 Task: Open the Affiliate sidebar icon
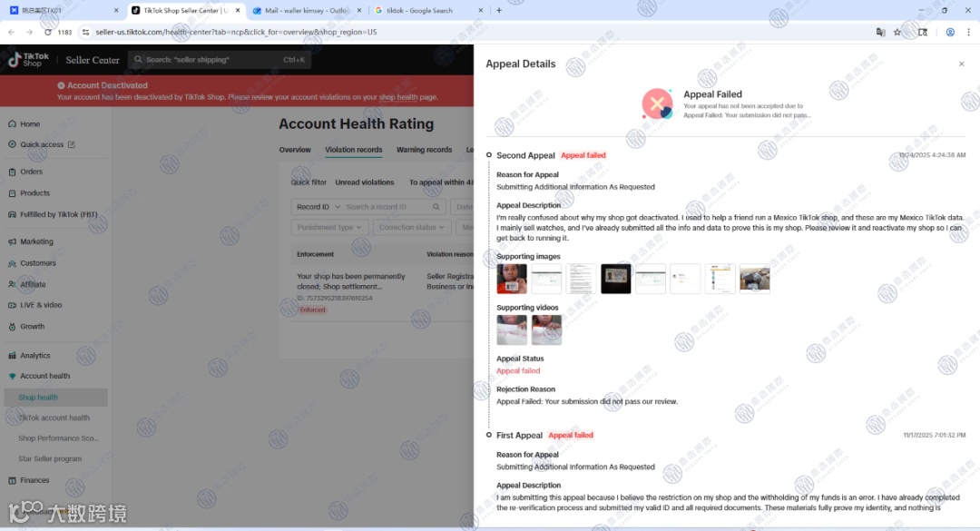12,284
